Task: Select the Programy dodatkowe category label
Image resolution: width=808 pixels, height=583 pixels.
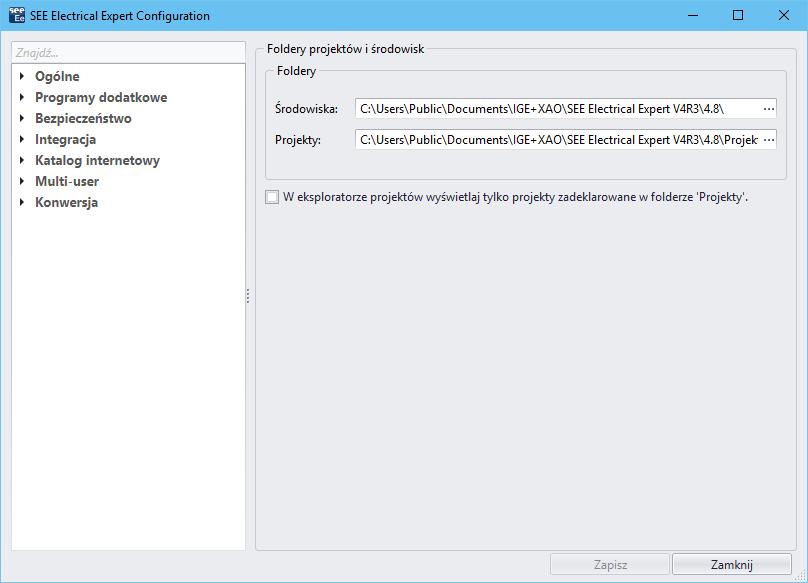Action: [101, 97]
